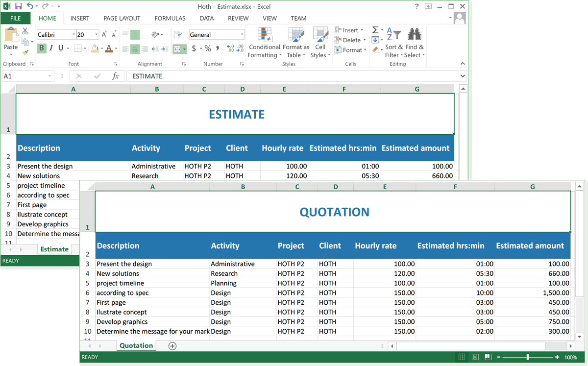Click the Paste clipboard icon

pyautogui.click(x=11, y=35)
